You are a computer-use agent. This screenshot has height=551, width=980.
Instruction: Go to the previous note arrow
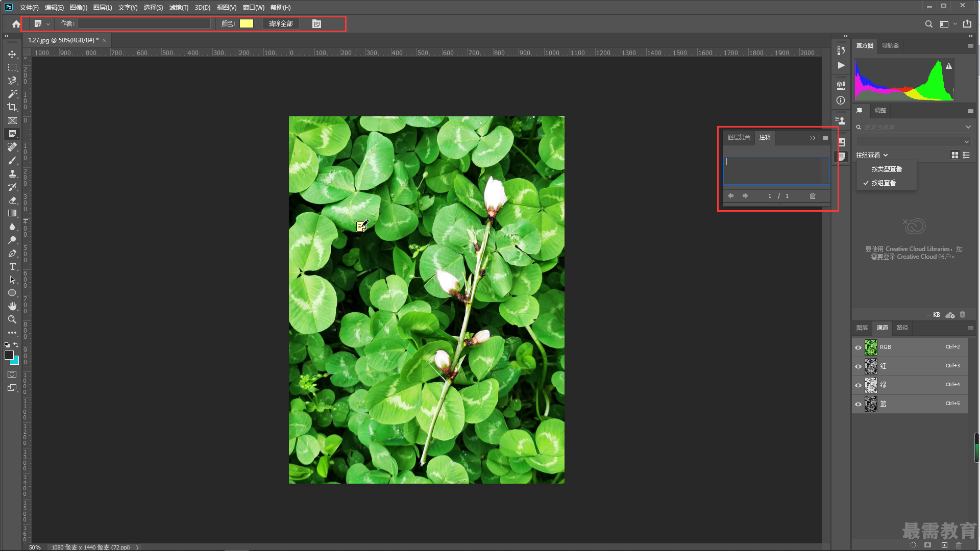tap(731, 196)
